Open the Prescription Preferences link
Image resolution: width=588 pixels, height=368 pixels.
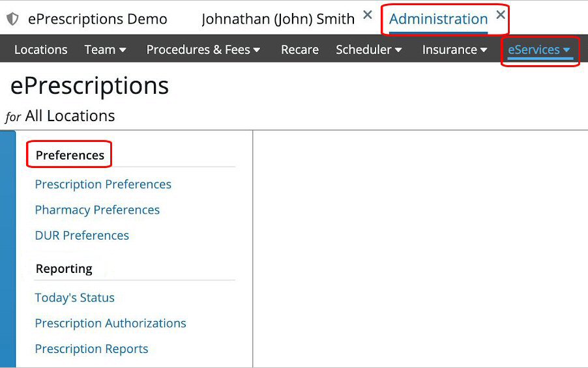[x=103, y=184]
